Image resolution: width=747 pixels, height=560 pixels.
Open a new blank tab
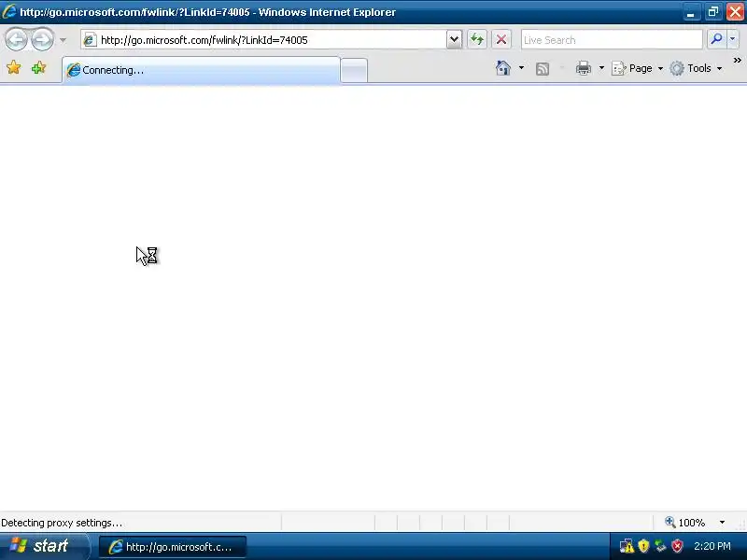(354, 71)
